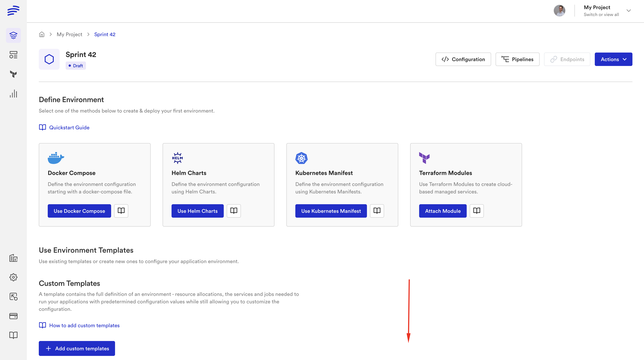This screenshot has width=644, height=360.
Task: Open How to add custom templates link
Action: point(84,325)
